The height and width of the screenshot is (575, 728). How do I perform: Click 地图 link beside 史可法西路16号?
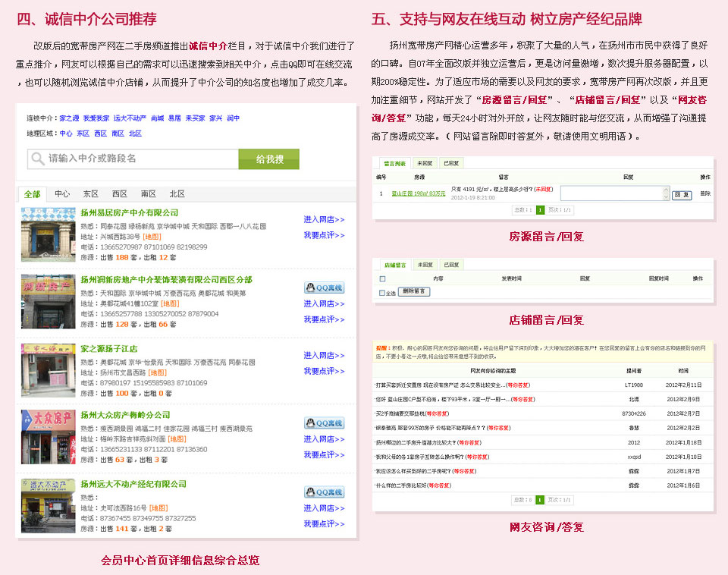pyautogui.click(x=158, y=508)
